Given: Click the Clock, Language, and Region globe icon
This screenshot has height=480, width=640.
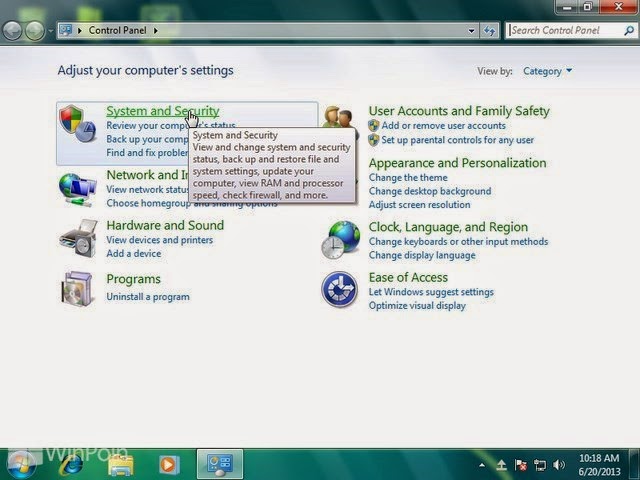Looking at the screenshot, I should [x=340, y=240].
